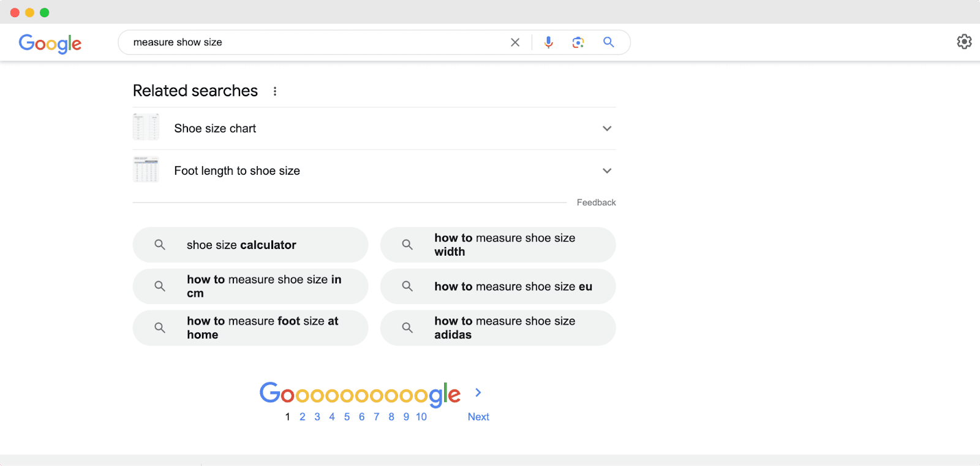Click the blue search magnifier icon

point(608,42)
